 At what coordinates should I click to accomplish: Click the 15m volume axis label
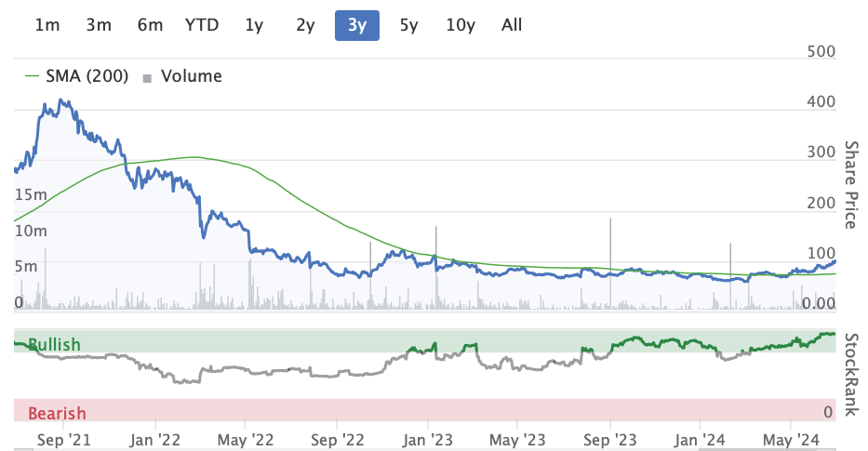[x=31, y=194]
